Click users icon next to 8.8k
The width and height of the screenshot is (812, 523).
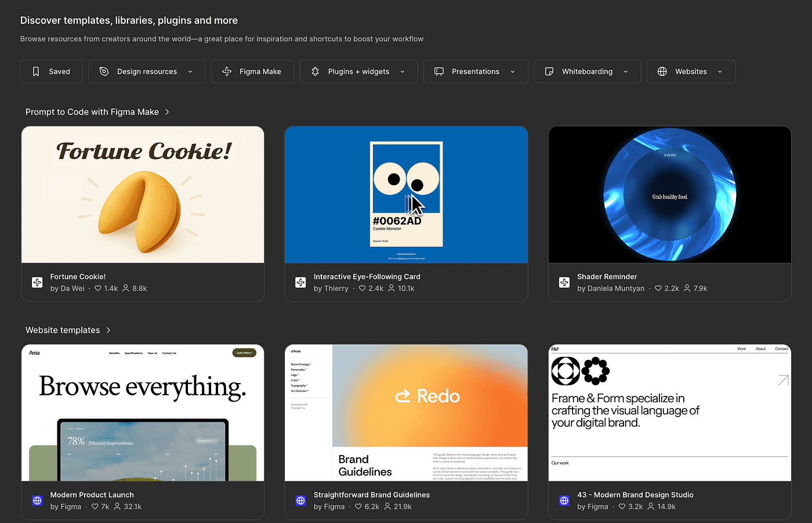click(x=126, y=288)
